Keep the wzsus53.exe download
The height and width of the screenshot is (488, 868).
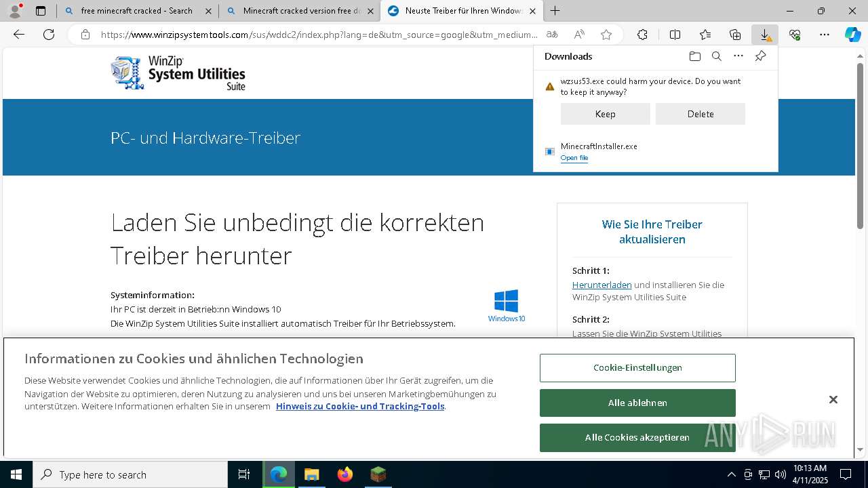(x=605, y=114)
